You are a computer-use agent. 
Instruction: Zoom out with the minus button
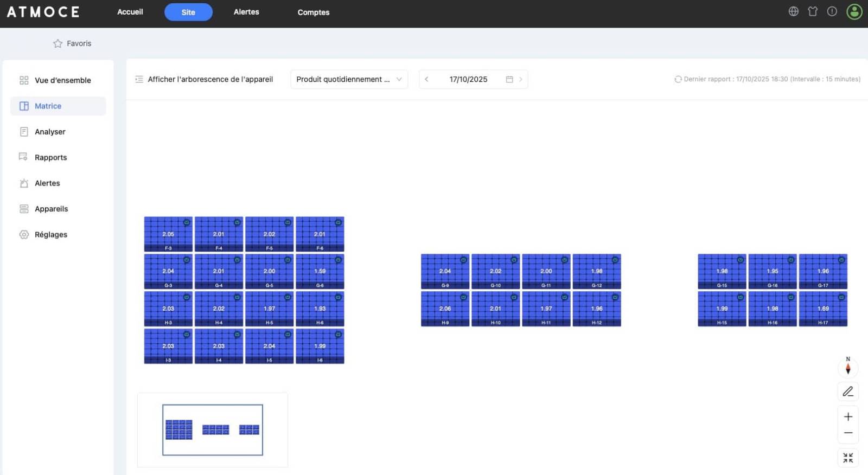click(x=848, y=433)
